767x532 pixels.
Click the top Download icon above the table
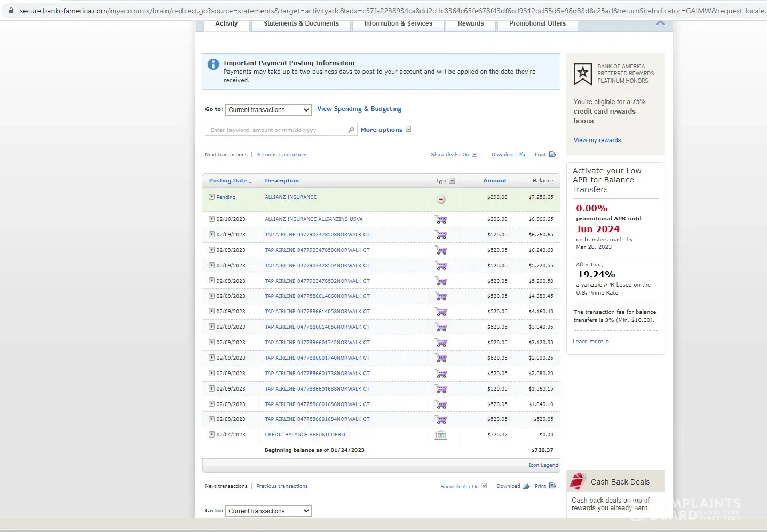pos(521,155)
